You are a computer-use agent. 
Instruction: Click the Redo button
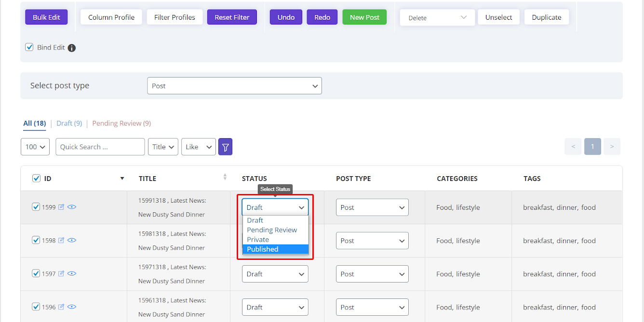tap(322, 17)
